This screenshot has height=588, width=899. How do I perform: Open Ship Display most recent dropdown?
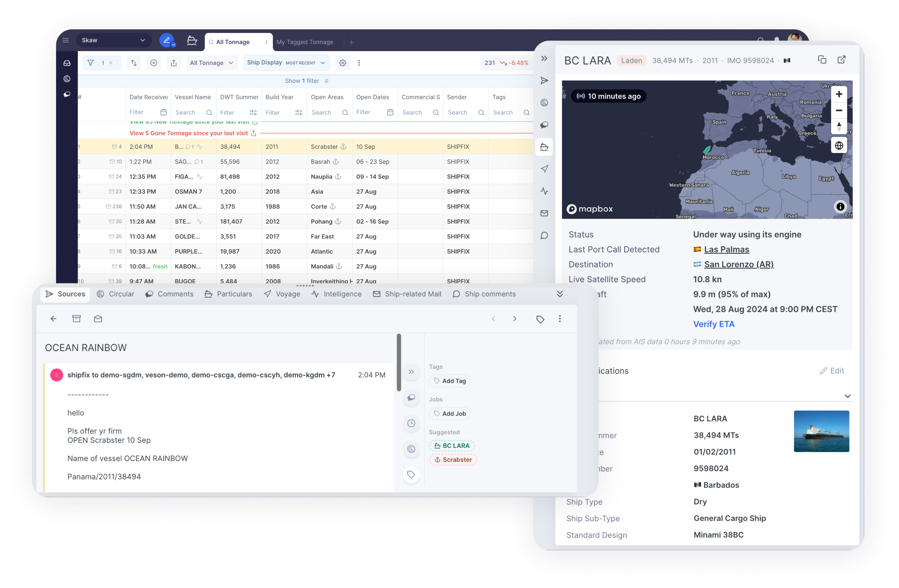[x=286, y=63]
